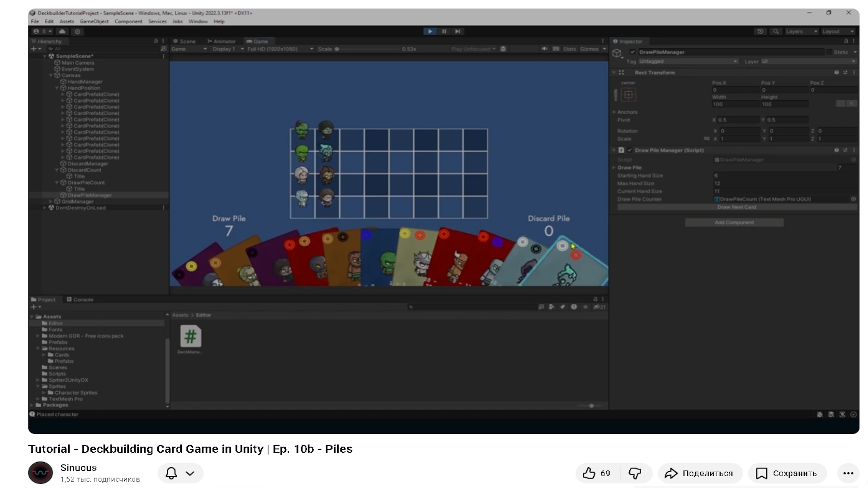Dislike the video with thumbs down
The width and height of the screenshot is (868, 488).
(x=635, y=473)
